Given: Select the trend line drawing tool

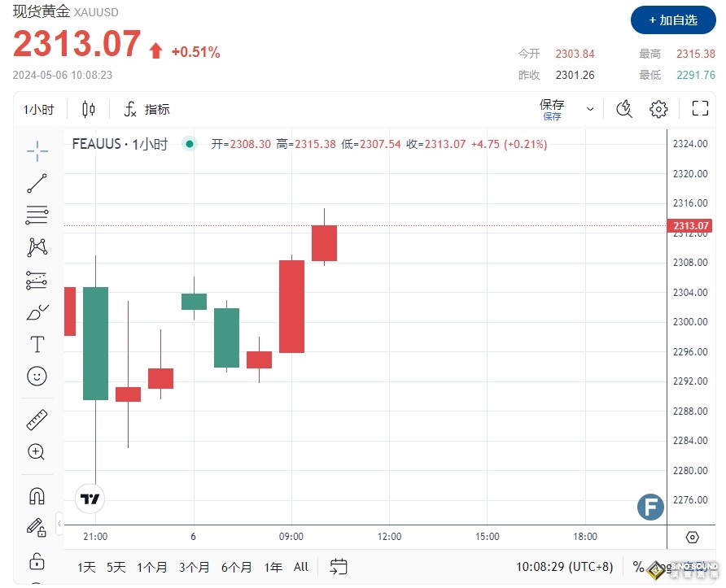Looking at the screenshot, I should tap(37, 183).
